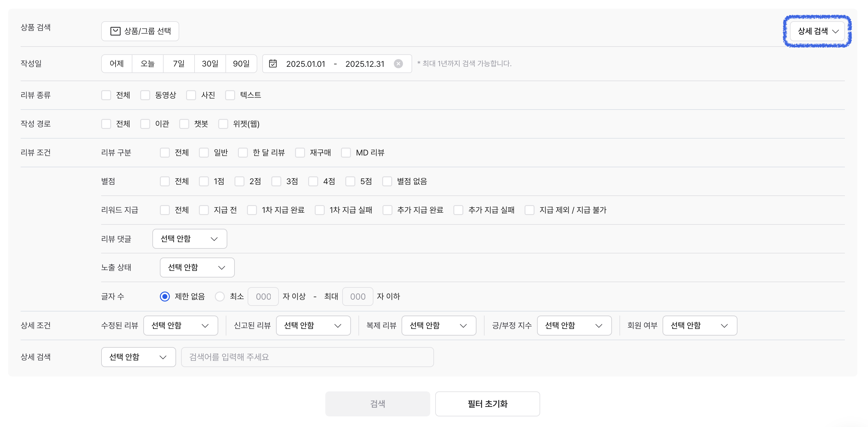
Task: Open the 노출 상태 dropdown
Action: [x=197, y=268]
